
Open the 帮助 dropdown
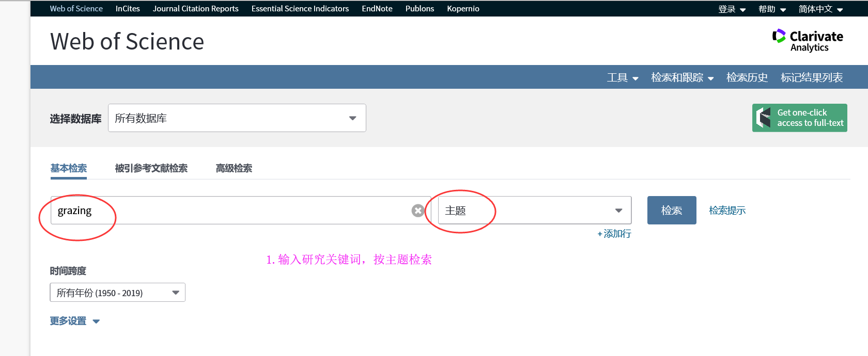point(772,9)
